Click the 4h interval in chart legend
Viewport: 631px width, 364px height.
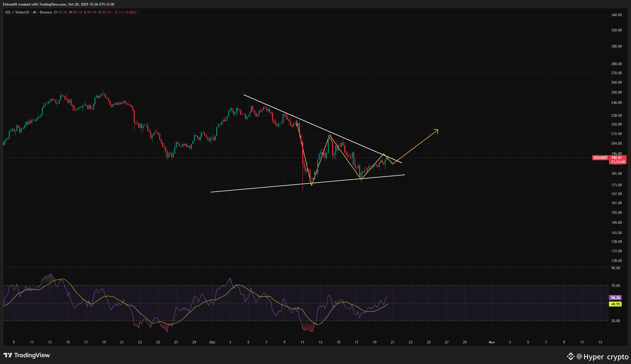tap(35, 12)
